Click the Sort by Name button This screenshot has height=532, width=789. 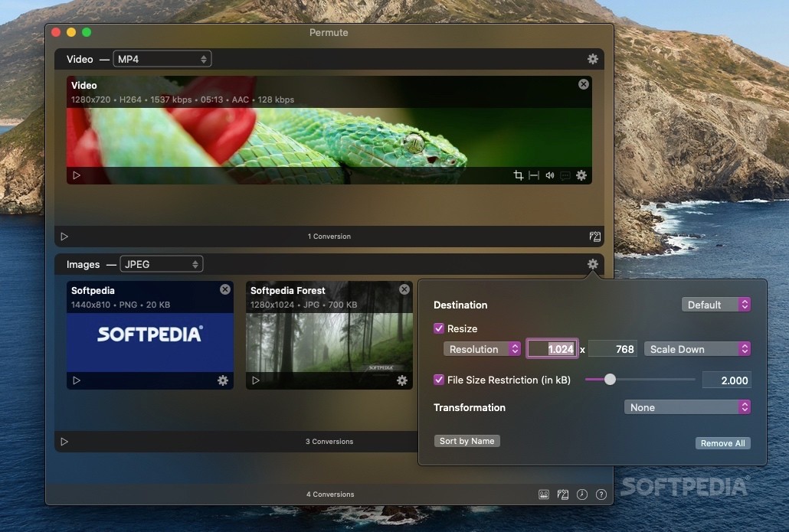pos(467,441)
